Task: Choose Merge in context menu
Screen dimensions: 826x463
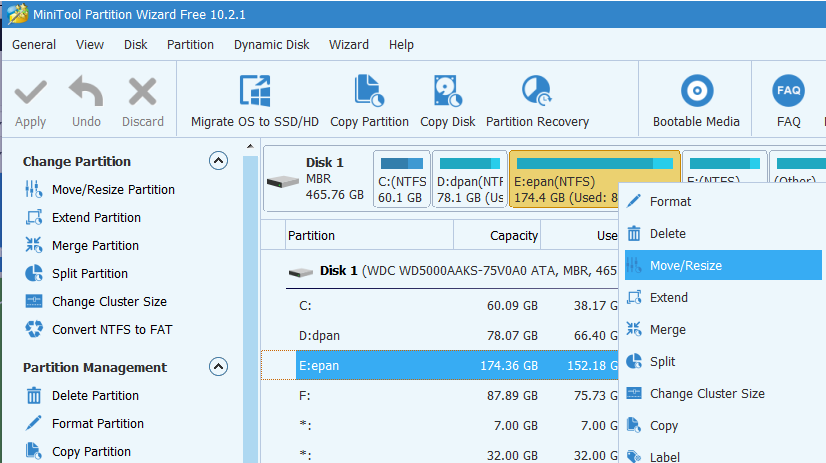Action: 722,330
